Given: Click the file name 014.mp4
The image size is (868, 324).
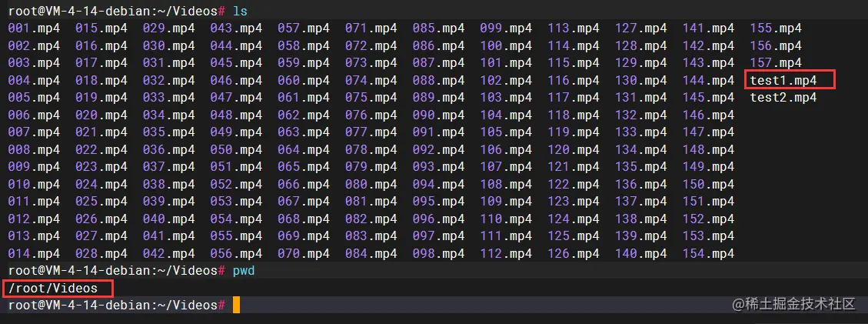Looking at the screenshot, I should 35,254.
